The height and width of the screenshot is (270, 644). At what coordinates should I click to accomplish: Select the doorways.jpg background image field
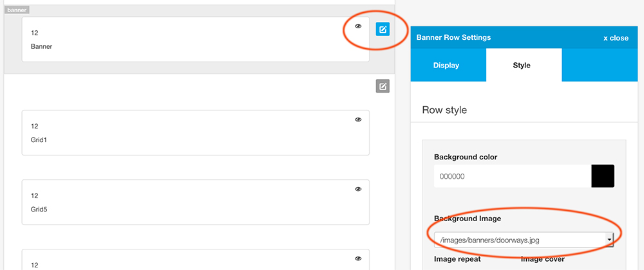point(524,240)
